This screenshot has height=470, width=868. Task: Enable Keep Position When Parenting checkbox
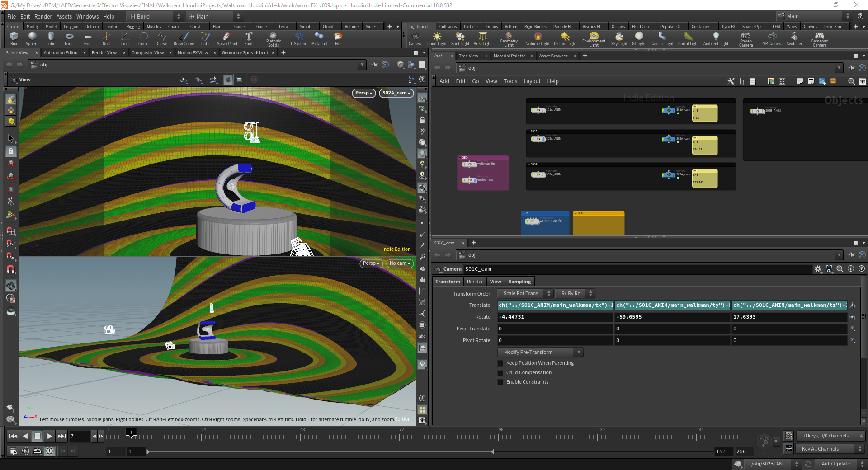click(500, 363)
